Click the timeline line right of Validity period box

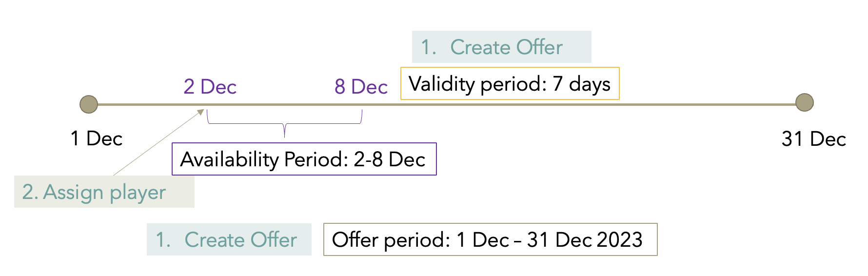[x=707, y=104]
